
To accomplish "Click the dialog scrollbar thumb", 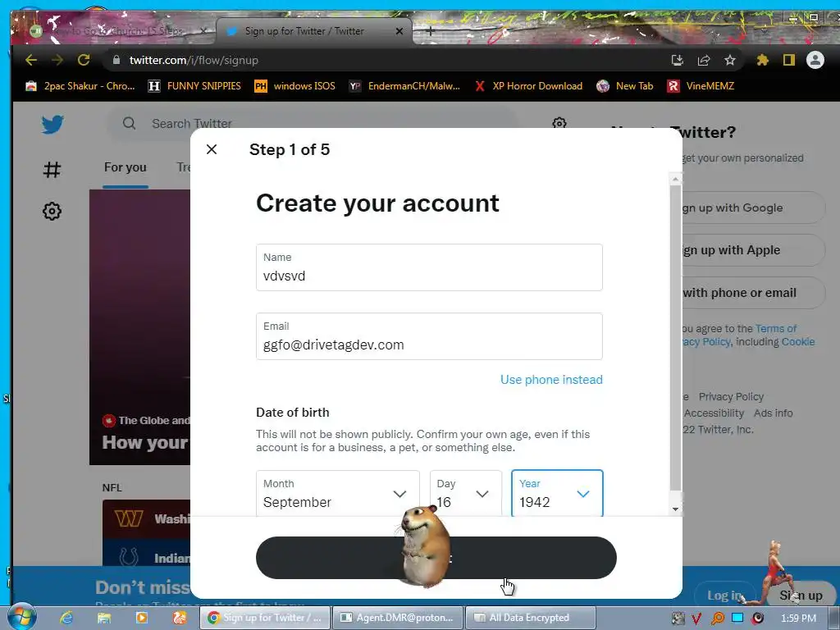I will click(x=676, y=337).
